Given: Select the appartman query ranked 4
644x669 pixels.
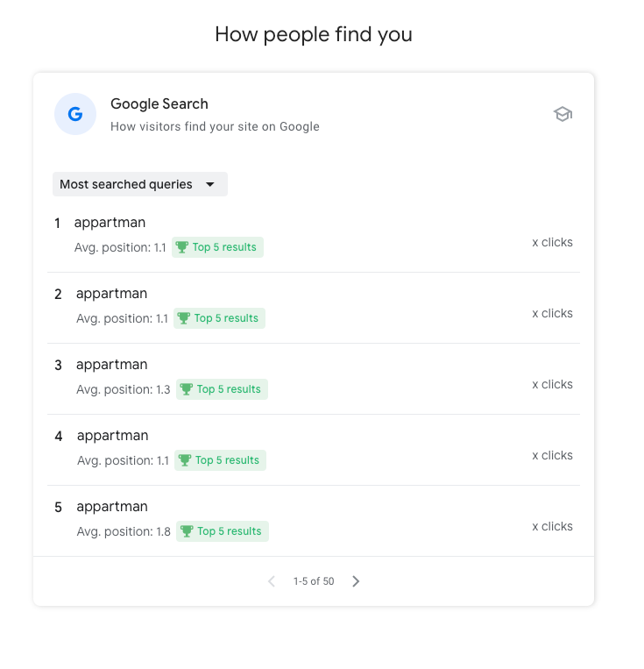Looking at the screenshot, I should (112, 436).
